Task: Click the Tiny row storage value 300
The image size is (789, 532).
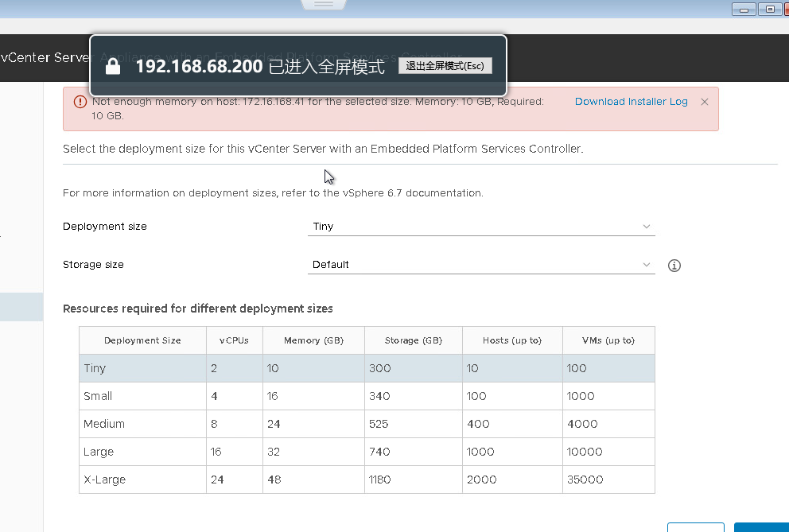Action: 380,368
